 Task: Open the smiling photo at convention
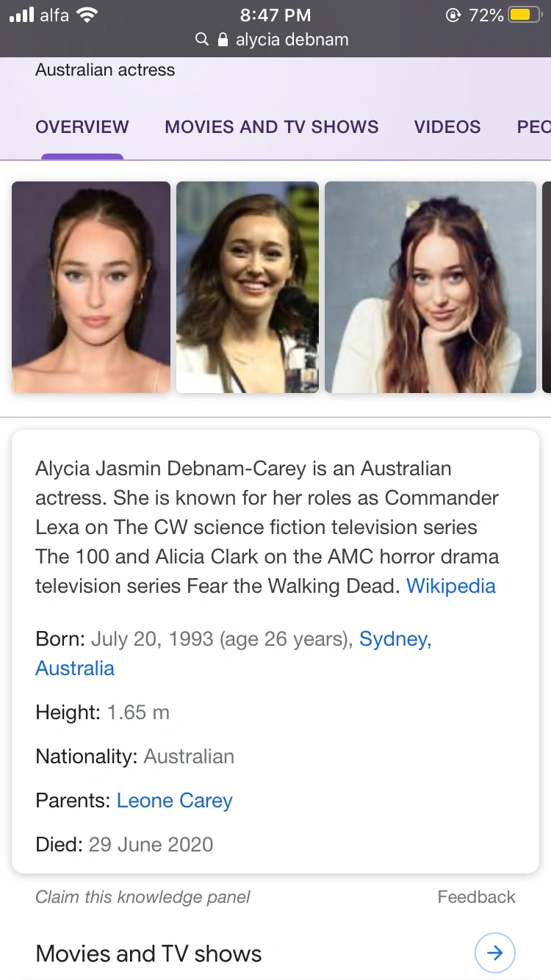248,287
